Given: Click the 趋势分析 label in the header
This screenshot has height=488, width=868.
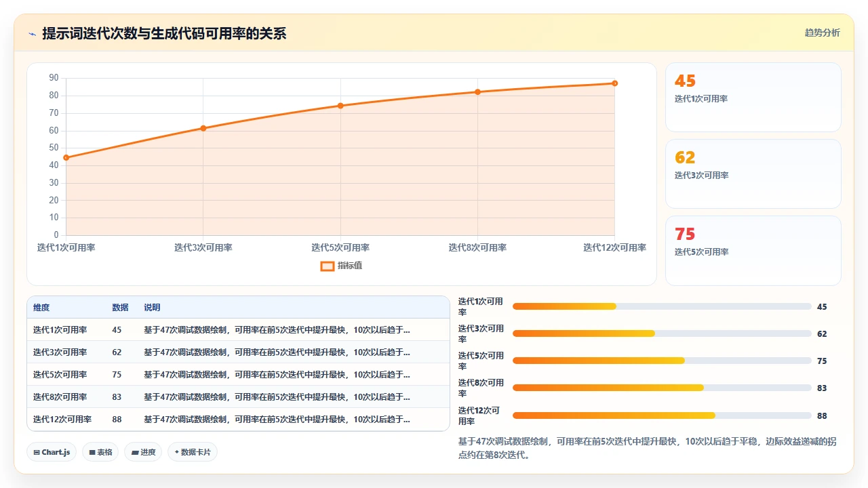Looking at the screenshot, I should tap(822, 33).
